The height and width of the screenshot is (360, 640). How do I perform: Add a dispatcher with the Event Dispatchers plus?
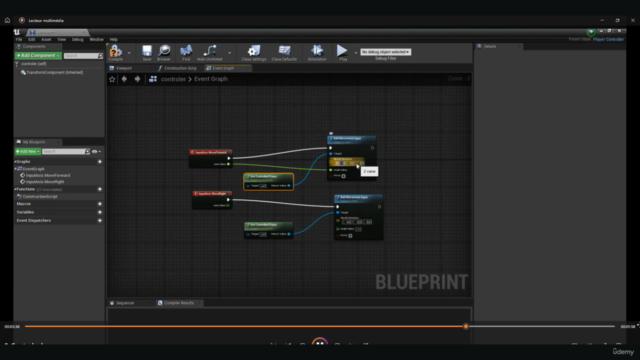click(100, 220)
